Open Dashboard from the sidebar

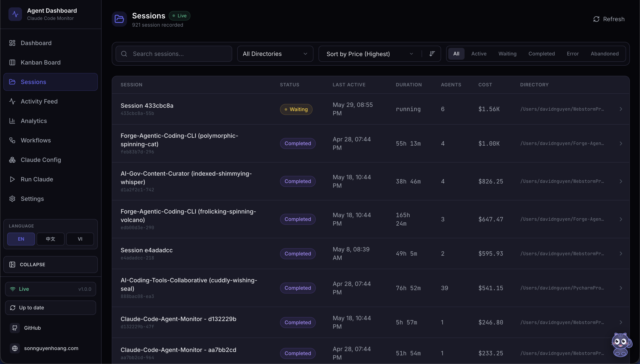click(x=51, y=43)
